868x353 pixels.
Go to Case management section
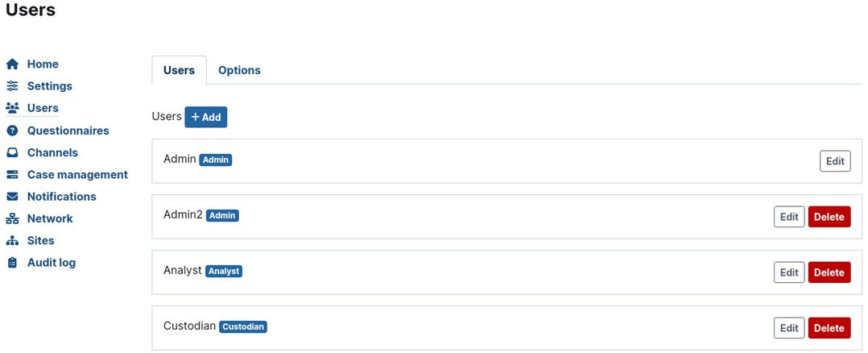pos(77,175)
